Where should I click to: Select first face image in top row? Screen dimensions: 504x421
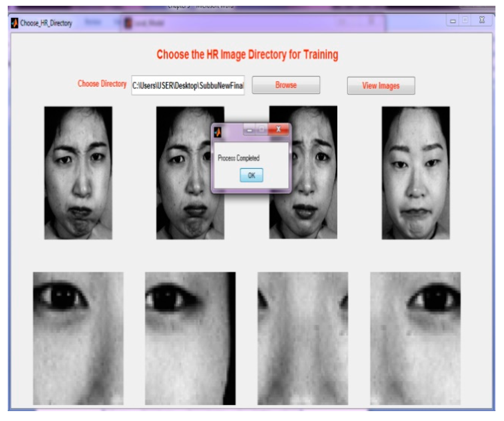78,173
